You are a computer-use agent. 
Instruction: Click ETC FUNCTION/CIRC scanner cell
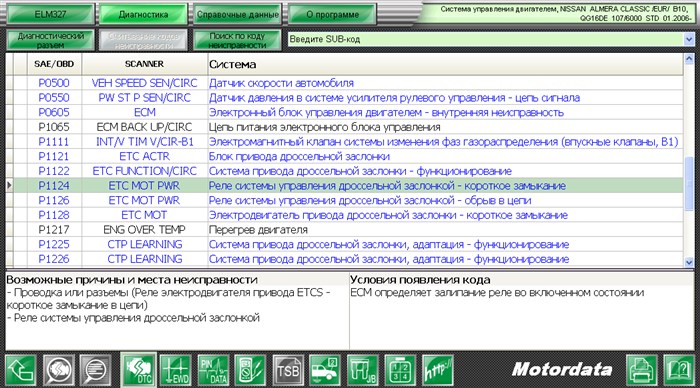[x=145, y=171]
